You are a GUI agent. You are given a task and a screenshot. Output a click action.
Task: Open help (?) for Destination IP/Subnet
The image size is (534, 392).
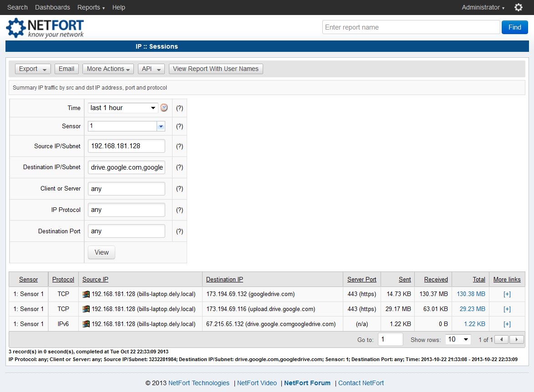click(x=179, y=167)
